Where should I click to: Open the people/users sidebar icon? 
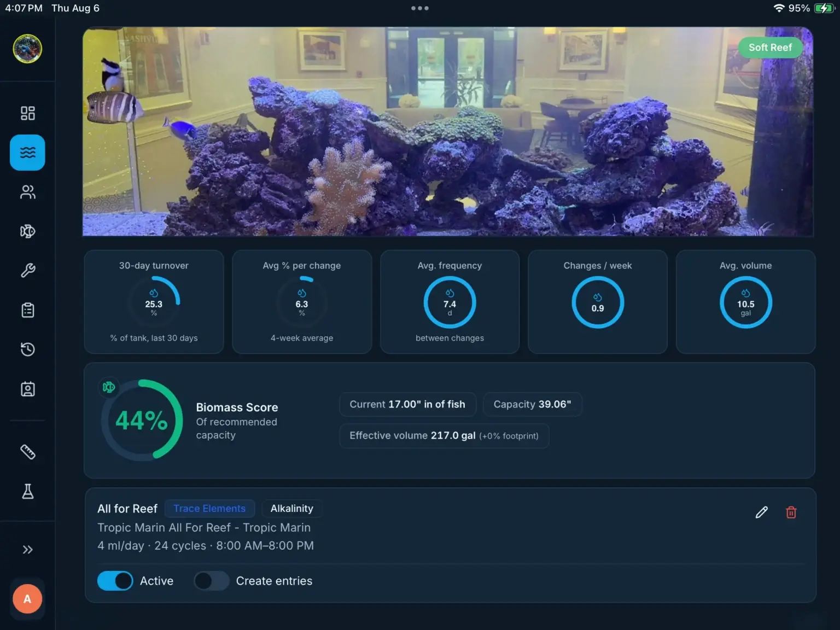[x=27, y=192]
